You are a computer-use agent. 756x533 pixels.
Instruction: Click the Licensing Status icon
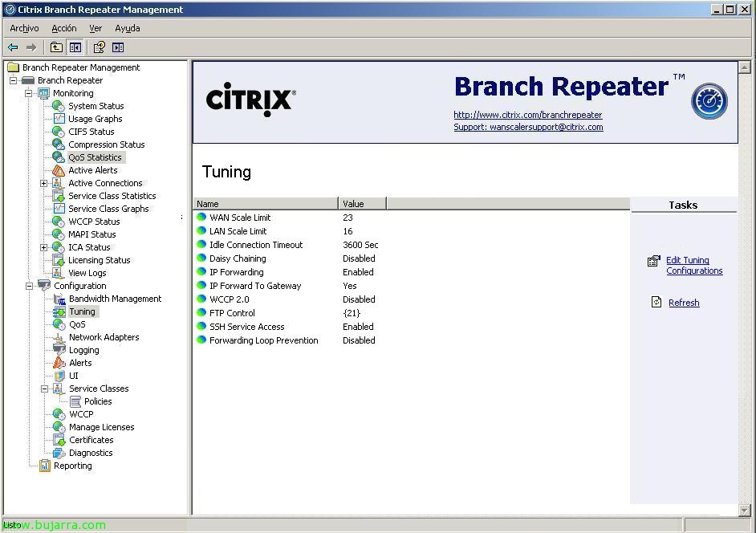[x=59, y=260]
